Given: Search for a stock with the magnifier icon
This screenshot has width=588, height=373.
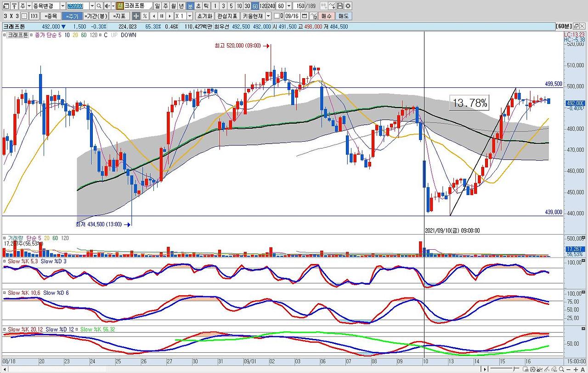Looking at the screenshot, I should coord(99,6).
